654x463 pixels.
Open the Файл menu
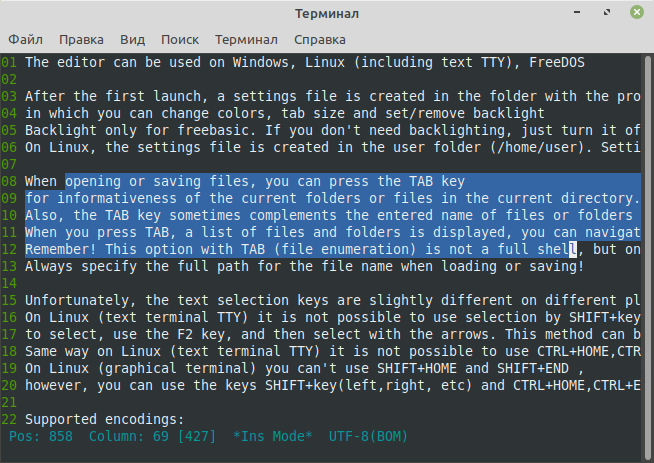25,40
